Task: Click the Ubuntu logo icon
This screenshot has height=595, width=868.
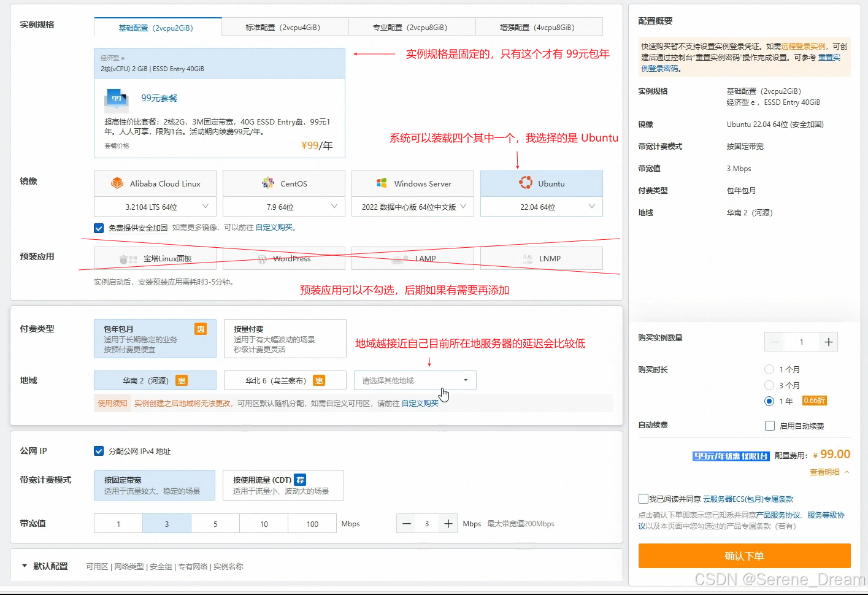Action: (x=526, y=183)
